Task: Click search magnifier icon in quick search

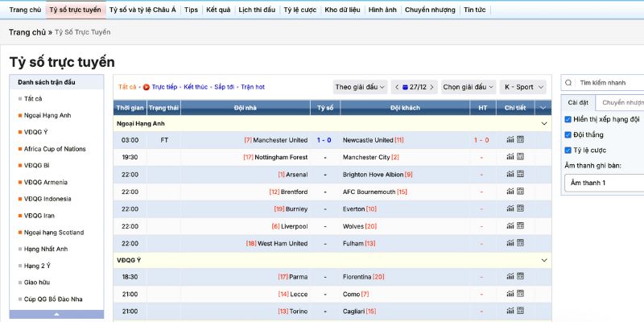Action: 569,82
